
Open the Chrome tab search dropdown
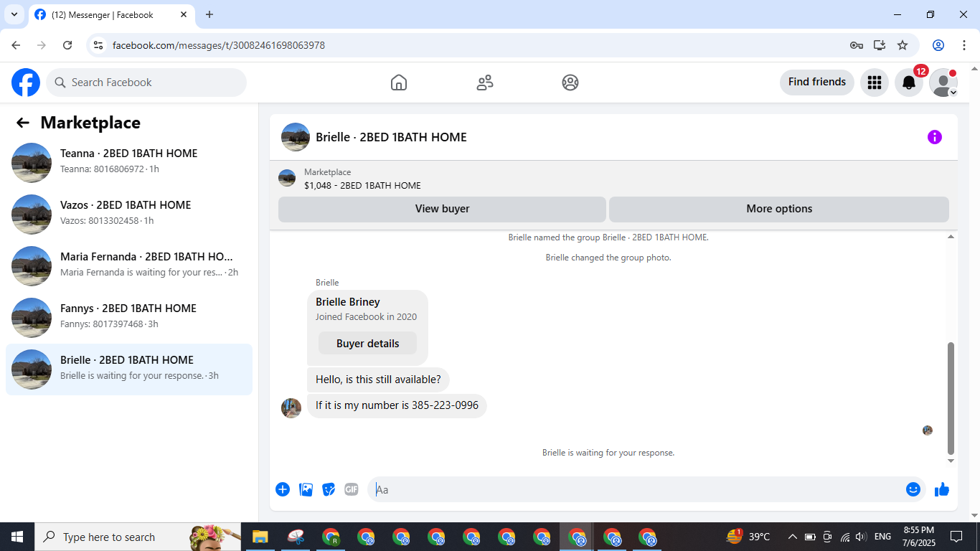[x=14, y=14]
